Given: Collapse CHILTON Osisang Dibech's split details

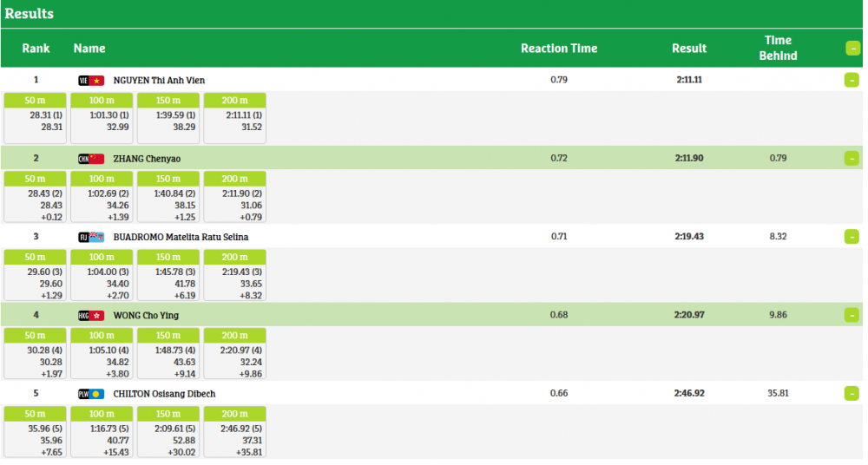Looking at the screenshot, I should 852,394.
